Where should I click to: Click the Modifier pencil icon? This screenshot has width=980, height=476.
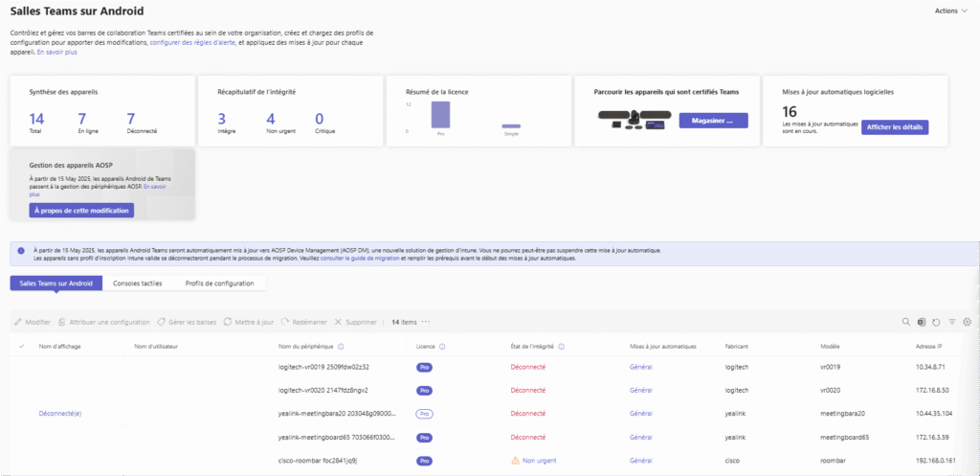pos(17,322)
